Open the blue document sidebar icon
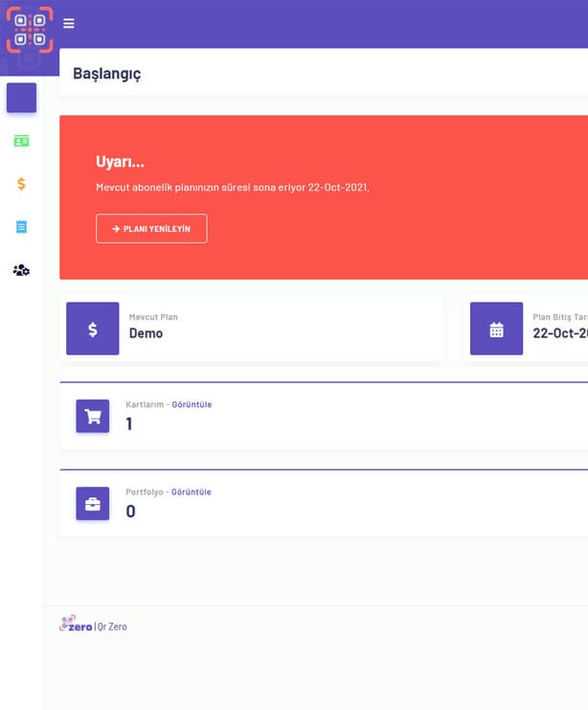Image resolution: width=588 pixels, height=710 pixels. click(21, 227)
